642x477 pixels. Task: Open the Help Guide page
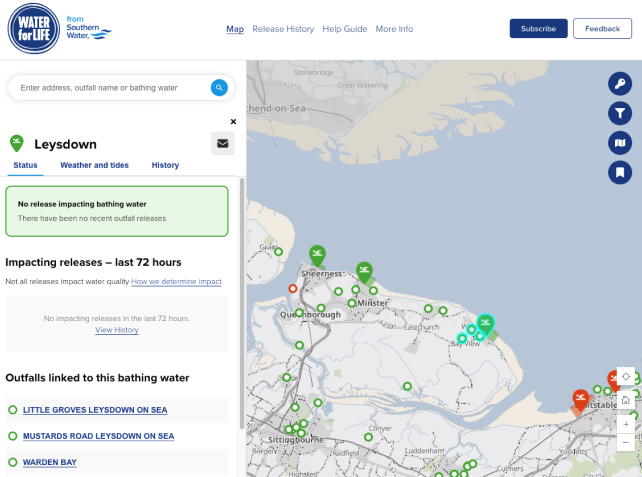coord(344,29)
